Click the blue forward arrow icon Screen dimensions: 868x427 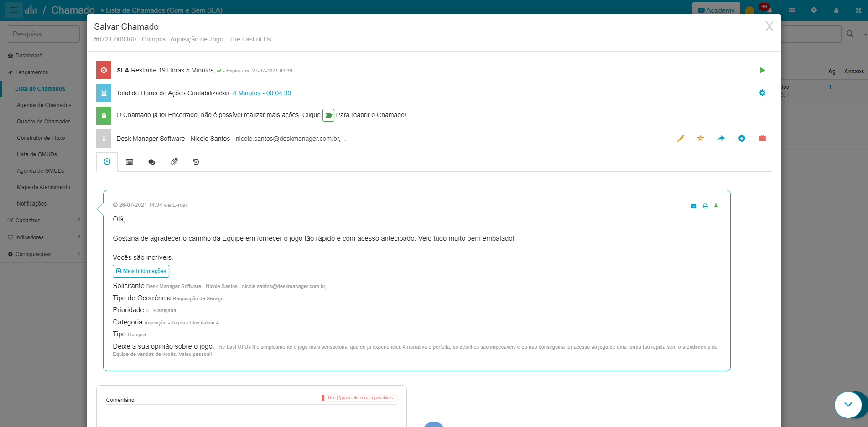(721, 139)
